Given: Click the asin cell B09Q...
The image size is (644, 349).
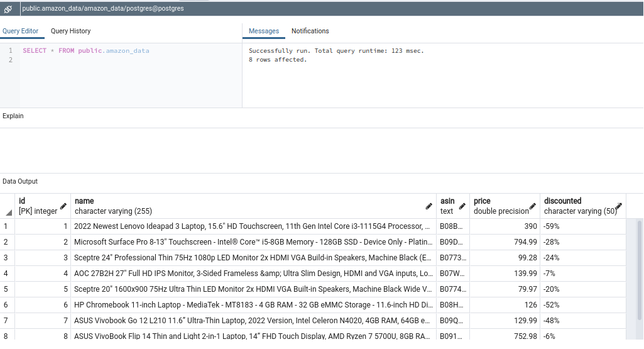Looking at the screenshot, I should click(x=453, y=321).
